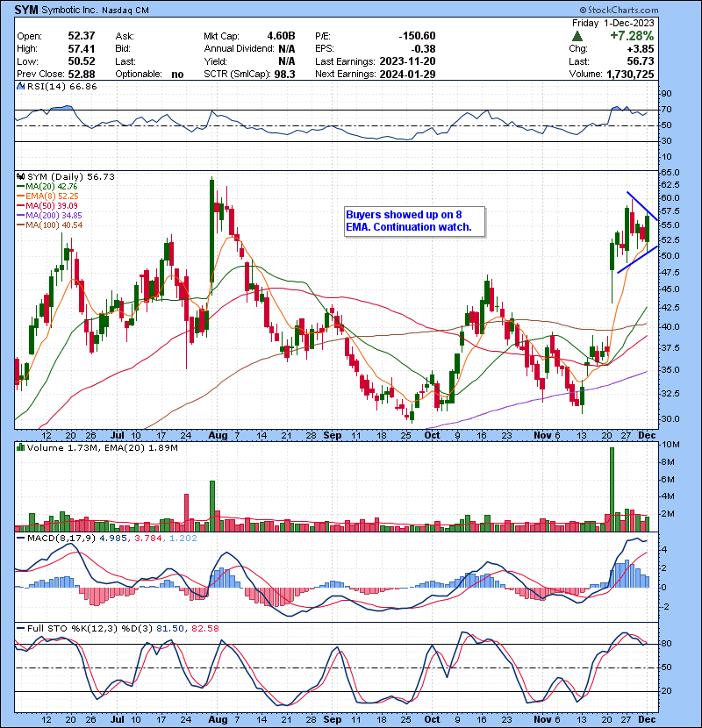Viewport: 702px width, 728px height.
Task: Click the MA(200) 34.85 legend entry
Action: 49,216
